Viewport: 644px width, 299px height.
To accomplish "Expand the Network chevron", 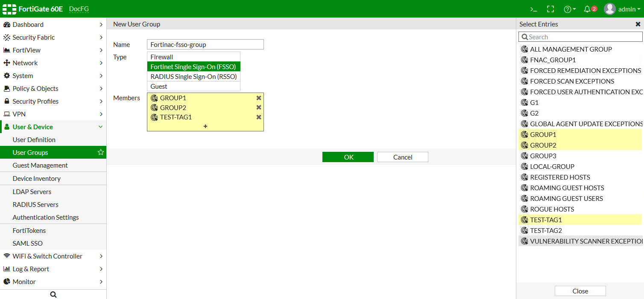I will (x=101, y=63).
